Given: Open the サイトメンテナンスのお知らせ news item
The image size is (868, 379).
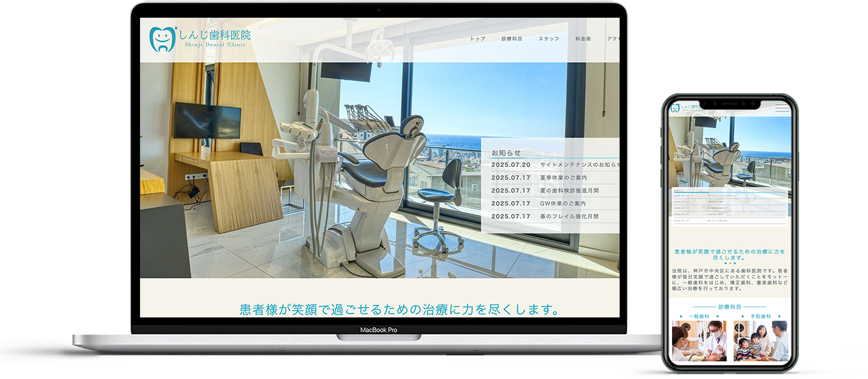Looking at the screenshot, I should tap(579, 165).
